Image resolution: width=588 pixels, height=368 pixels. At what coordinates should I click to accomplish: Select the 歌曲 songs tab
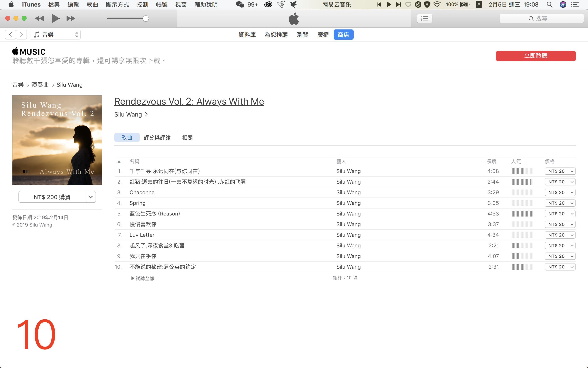127,138
